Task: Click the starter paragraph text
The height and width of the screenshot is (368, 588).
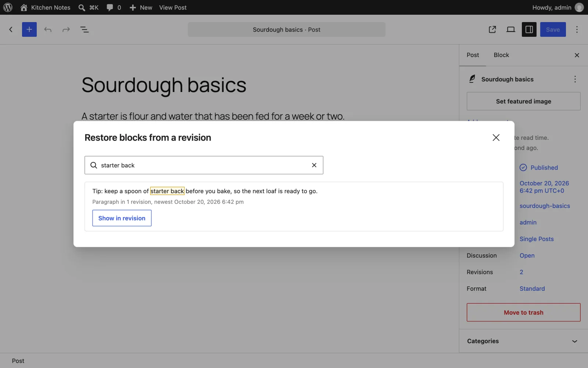Action: point(213,116)
